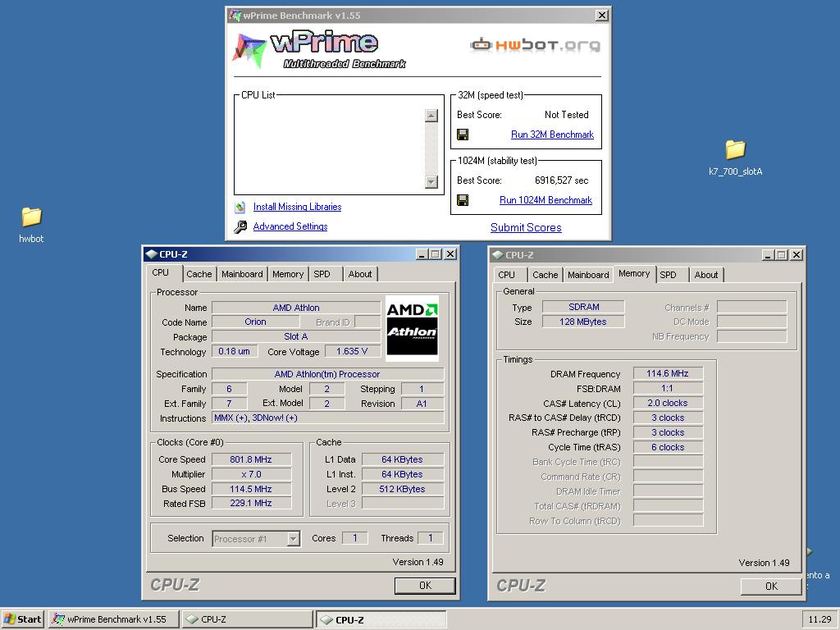The image size is (840, 630).
Task: Open Advanced Settings link
Action: 290,226
